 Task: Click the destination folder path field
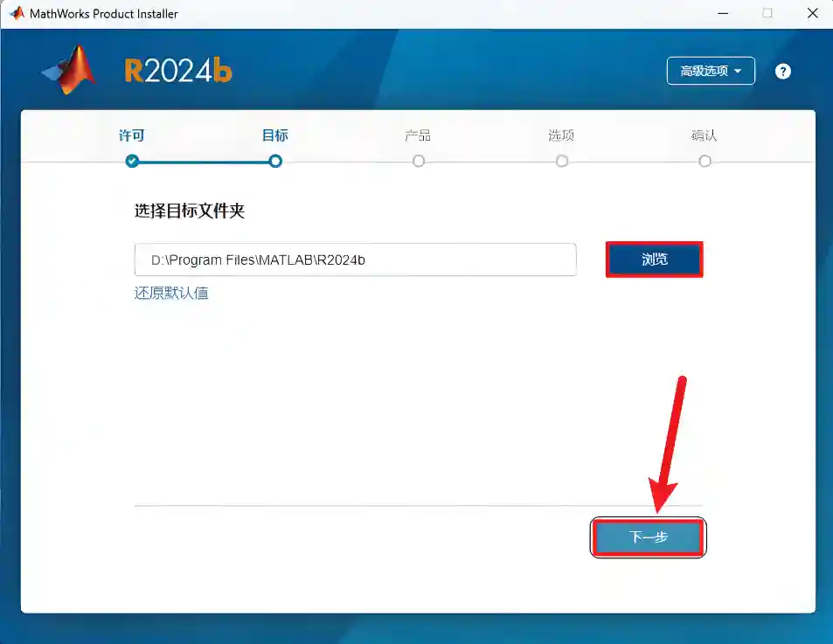tap(355, 260)
